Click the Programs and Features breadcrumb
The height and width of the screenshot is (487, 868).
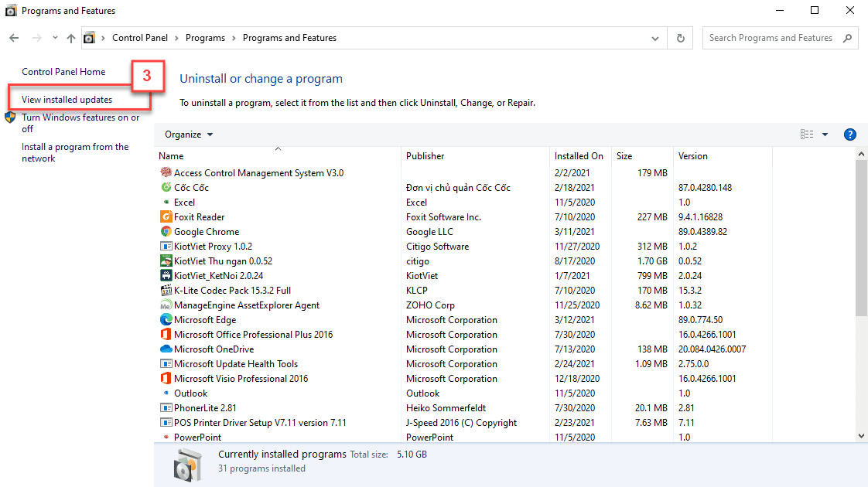coord(289,38)
